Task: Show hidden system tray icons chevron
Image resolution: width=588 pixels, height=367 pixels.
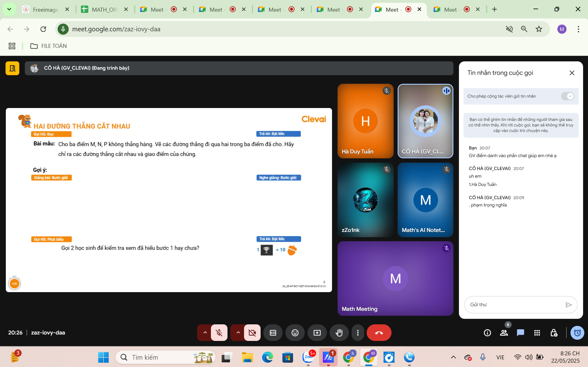Action: point(453,357)
